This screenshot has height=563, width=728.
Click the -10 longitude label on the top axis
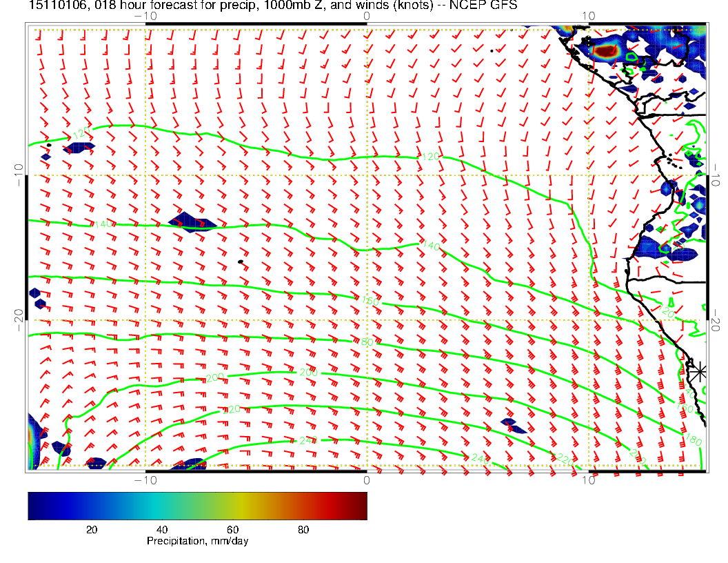click(x=145, y=15)
